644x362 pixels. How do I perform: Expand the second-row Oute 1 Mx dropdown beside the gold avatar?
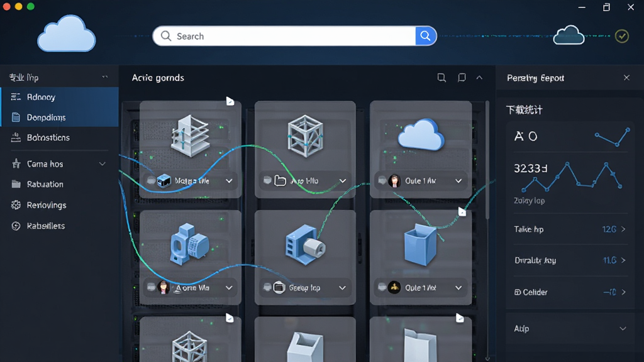[458, 288]
